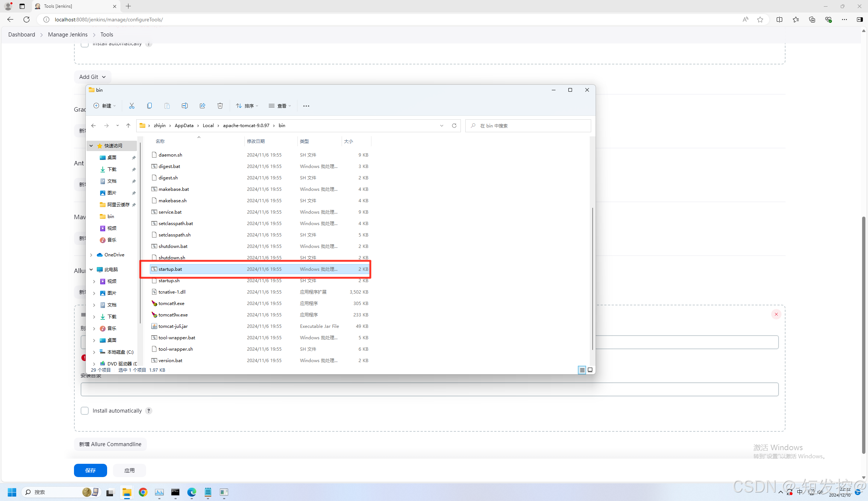Click the 在 bin 中搜索 search field

[526, 126]
